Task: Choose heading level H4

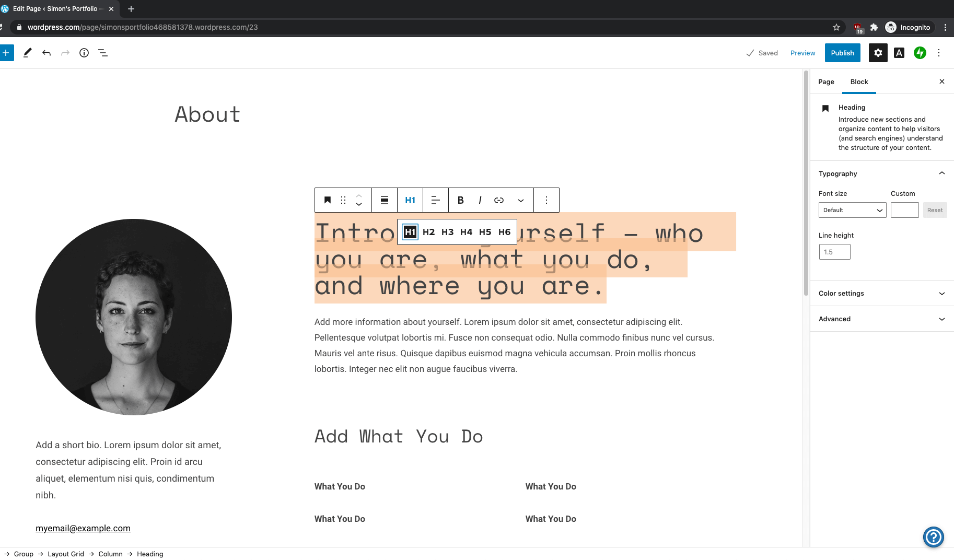Action: click(467, 232)
